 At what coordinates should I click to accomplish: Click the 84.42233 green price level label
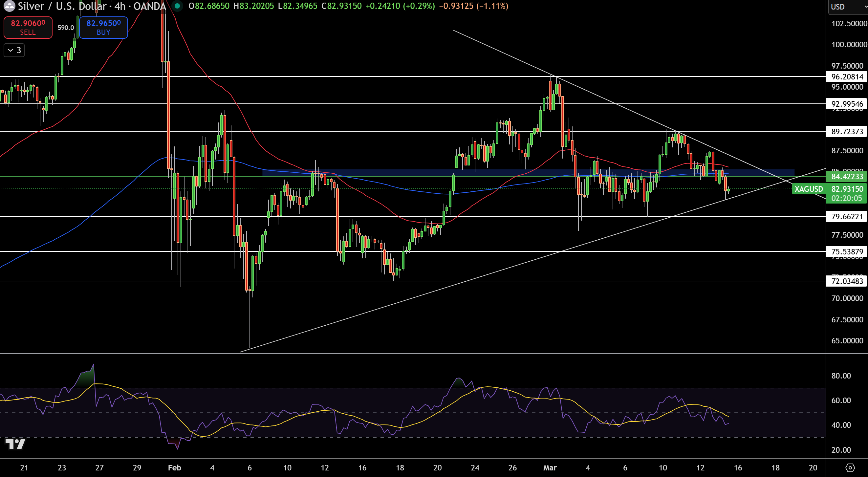(846, 177)
